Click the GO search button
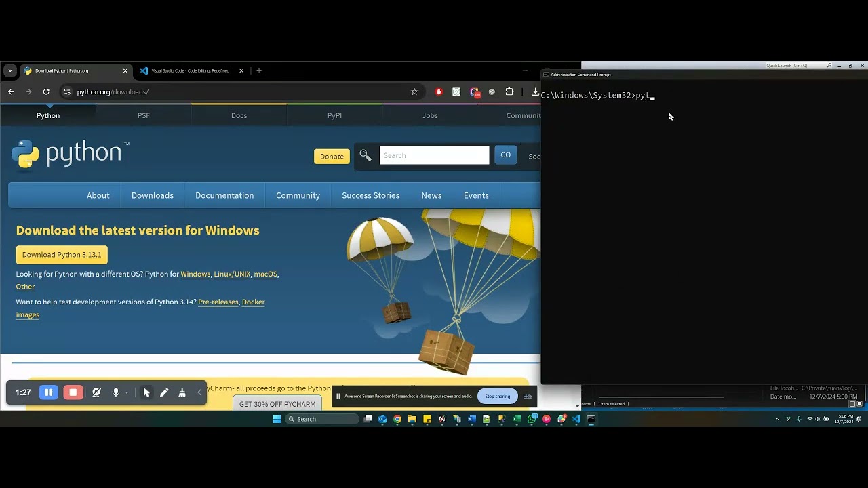The height and width of the screenshot is (488, 868). pos(505,155)
